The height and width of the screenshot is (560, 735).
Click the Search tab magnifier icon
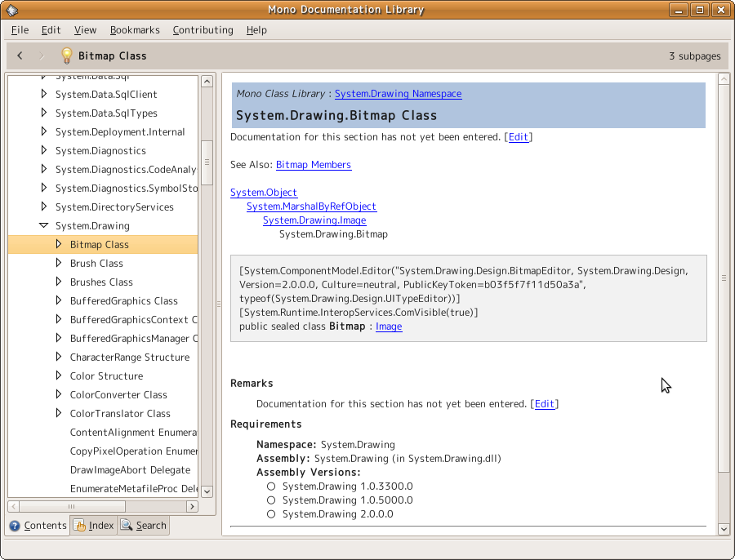coord(126,525)
